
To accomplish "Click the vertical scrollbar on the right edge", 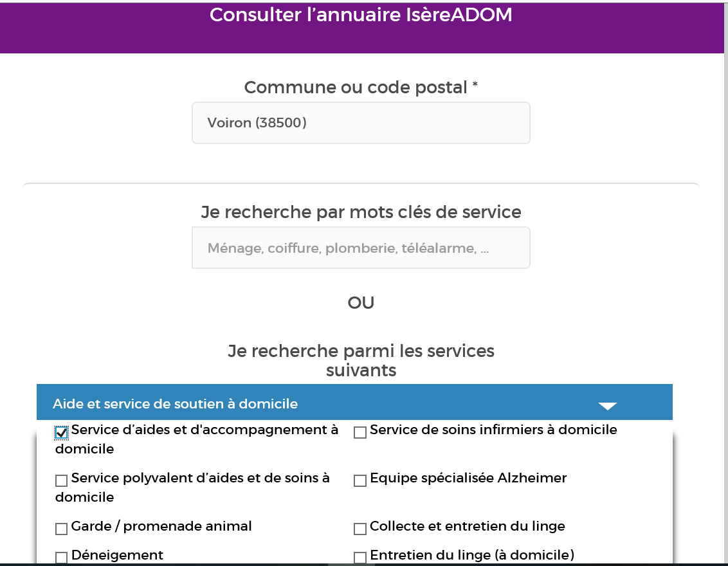I will [726, 283].
